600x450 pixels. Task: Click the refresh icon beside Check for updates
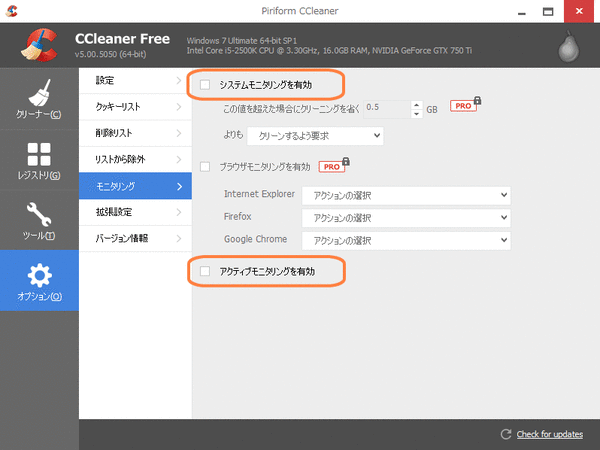point(506,434)
